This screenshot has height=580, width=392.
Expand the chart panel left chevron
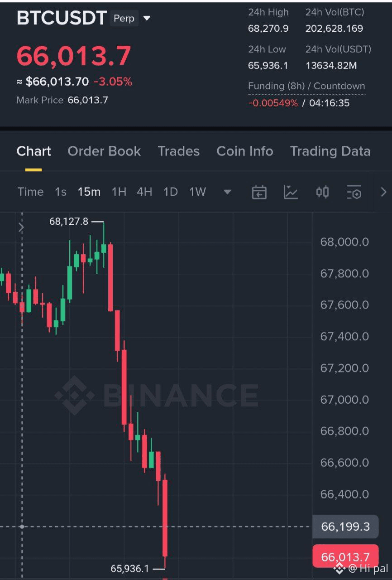(x=21, y=227)
